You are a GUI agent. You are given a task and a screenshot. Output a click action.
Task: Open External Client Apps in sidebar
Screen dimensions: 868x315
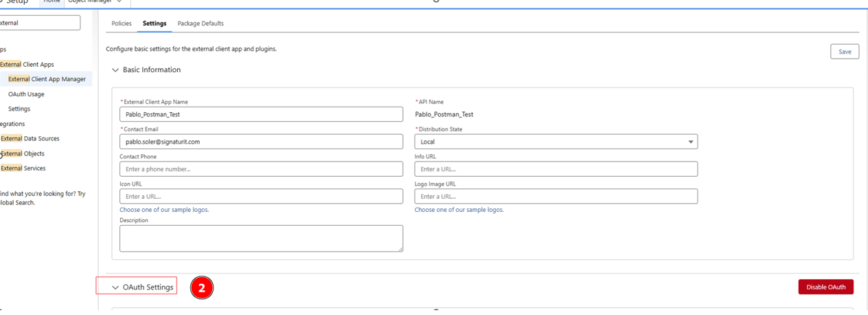[x=27, y=65]
